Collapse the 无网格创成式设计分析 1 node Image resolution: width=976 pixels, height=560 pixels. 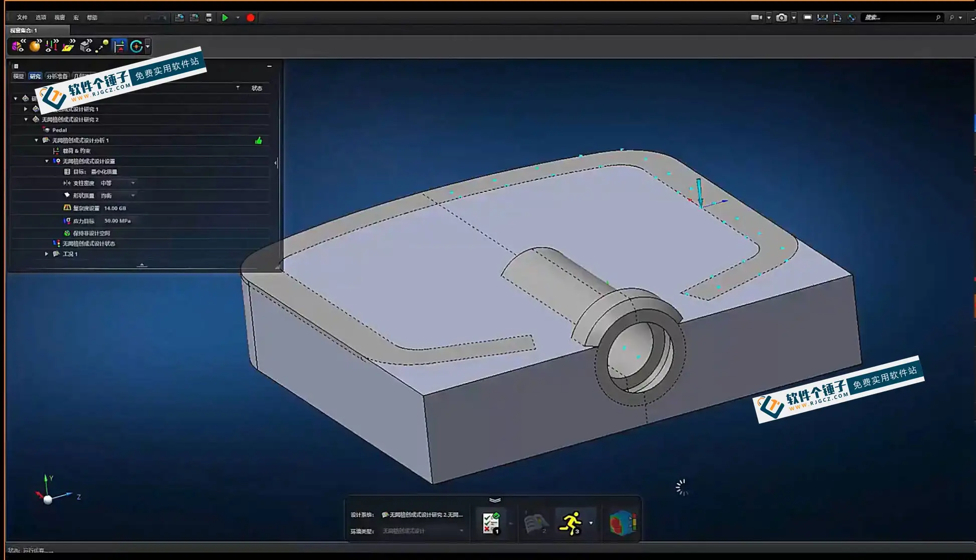[36, 140]
